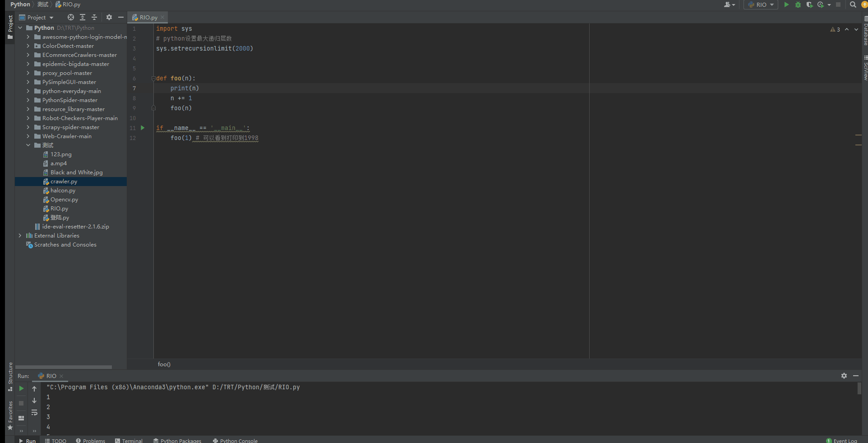This screenshot has width=868, height=443.
Task: Open the Event Log
Action: (841, 440)
